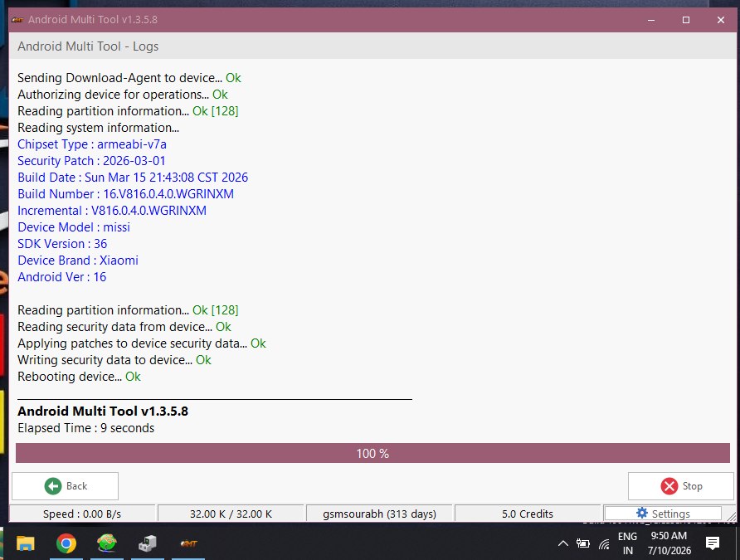Click the 'Android Multi Tool - Logs' header
This screenshot has height=560, width=740.
[88, 46]
